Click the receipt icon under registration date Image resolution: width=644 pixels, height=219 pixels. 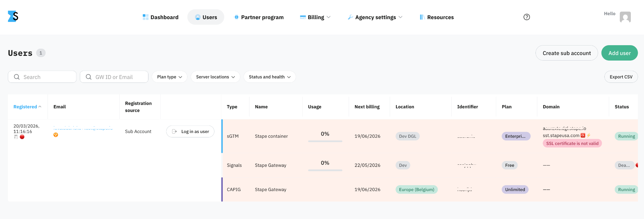(16, 137)
